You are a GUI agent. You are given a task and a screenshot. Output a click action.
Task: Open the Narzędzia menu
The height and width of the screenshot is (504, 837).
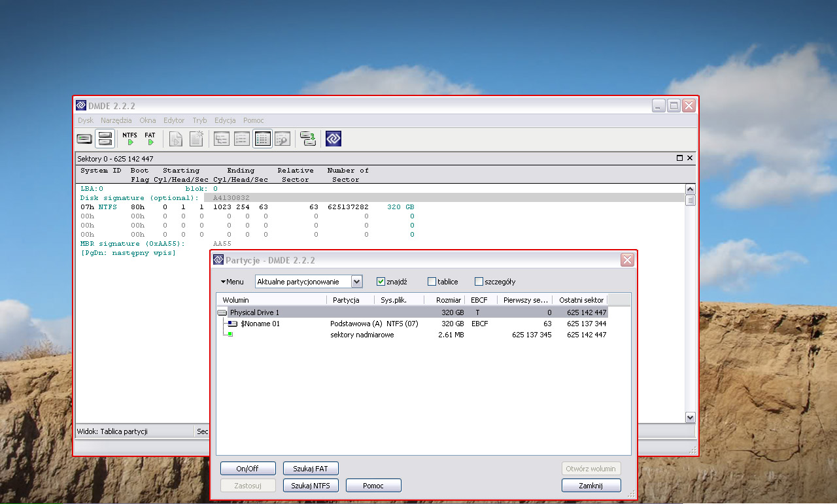tap(116, 120)
